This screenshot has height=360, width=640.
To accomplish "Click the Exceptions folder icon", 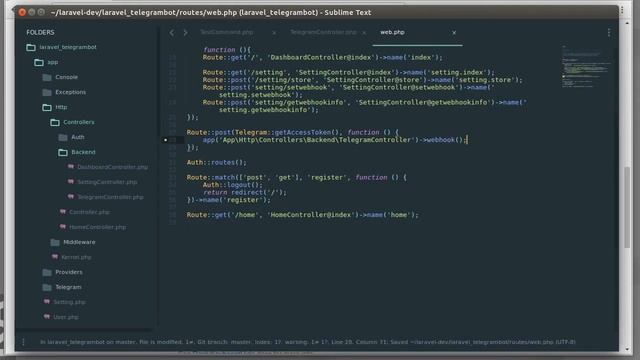I will 47,92.
